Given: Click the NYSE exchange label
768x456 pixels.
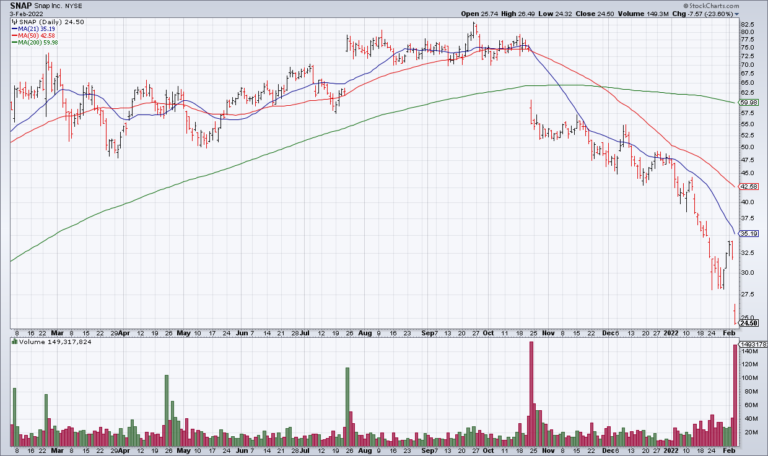Looking at the screenshot, I should point(73,6).
